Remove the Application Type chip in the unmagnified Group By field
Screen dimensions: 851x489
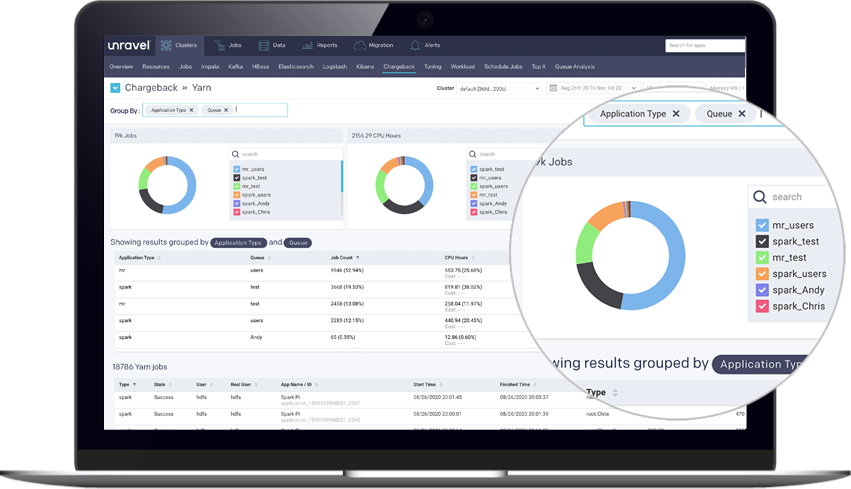(191, 110)
